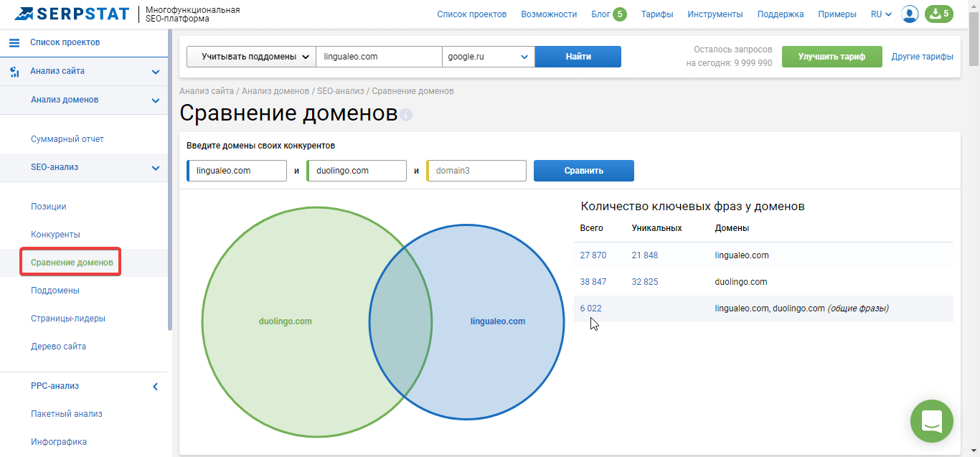Click the Сравнить button
This screenshot has width=980, height=457.
tap(584, 171)
